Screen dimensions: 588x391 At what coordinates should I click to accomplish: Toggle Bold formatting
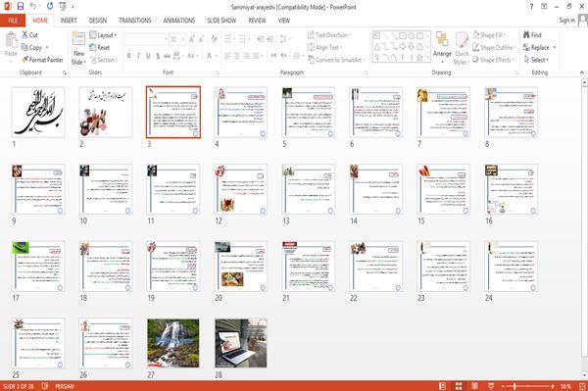coord(129,56)
